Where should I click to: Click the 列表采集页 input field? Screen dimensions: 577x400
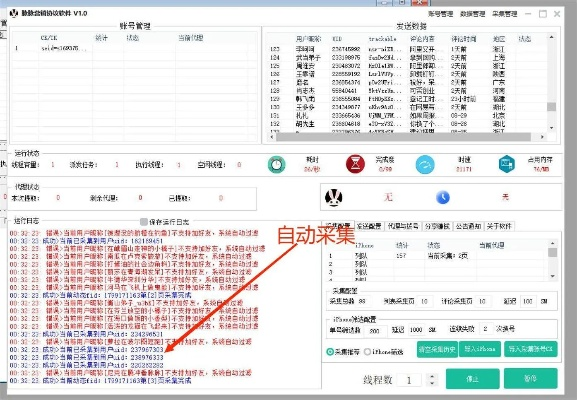[x=425, y=301]
